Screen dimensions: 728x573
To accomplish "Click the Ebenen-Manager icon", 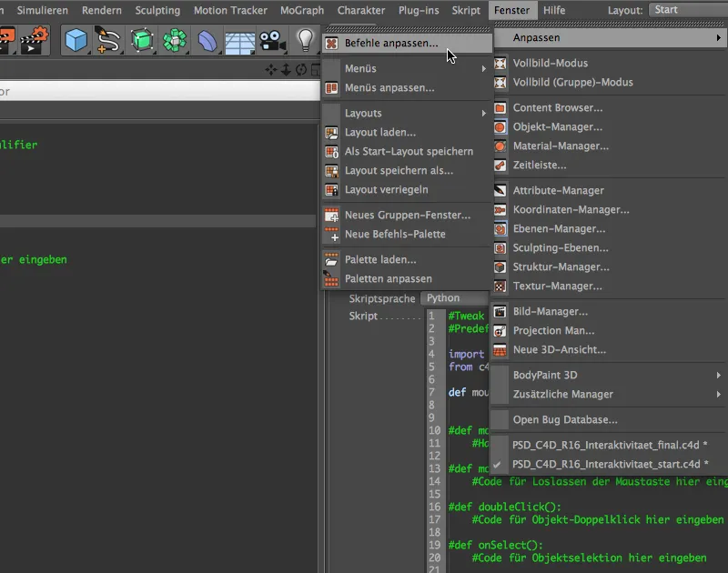I will pyautogui.click(x=500, y=228).
